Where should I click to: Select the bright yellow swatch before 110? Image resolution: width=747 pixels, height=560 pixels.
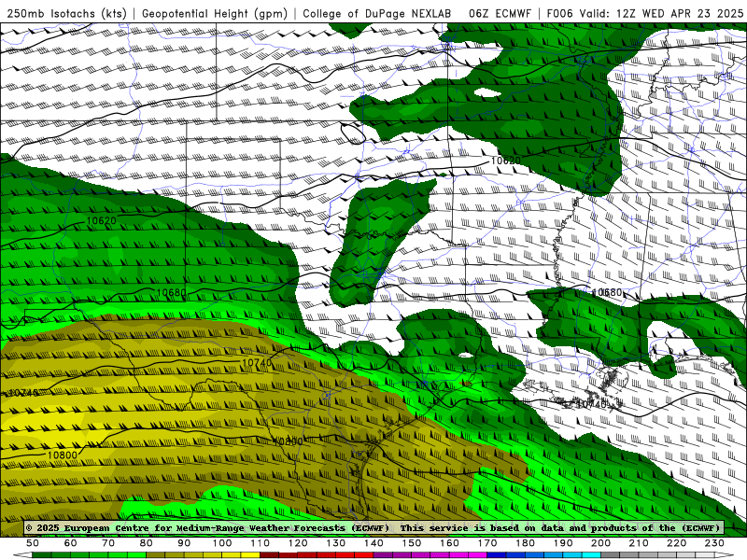tap(250, 555)
